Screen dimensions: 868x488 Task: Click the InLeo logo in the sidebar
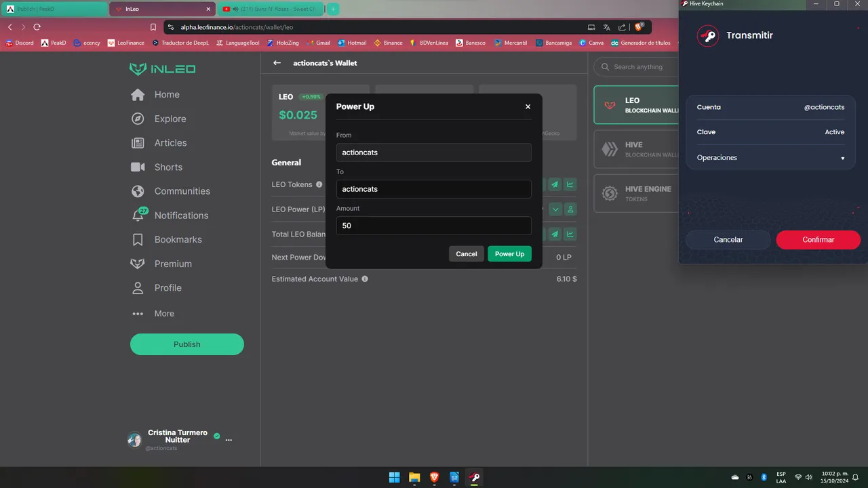163,69
